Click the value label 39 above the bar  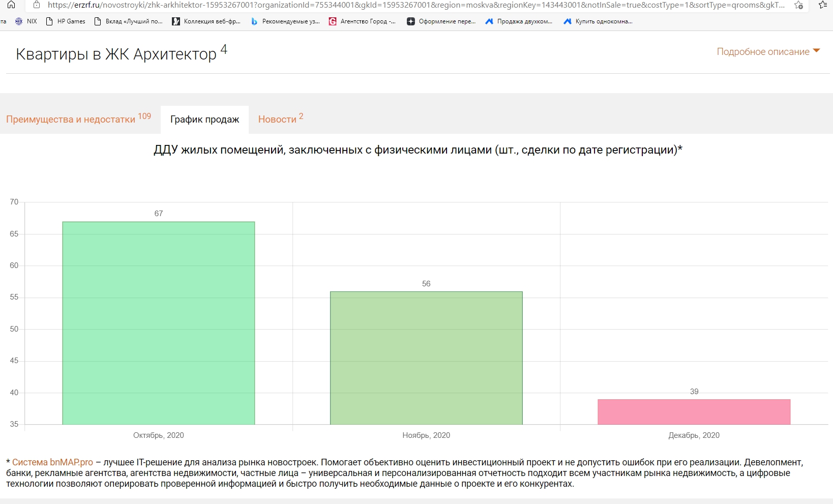[694, 392]
